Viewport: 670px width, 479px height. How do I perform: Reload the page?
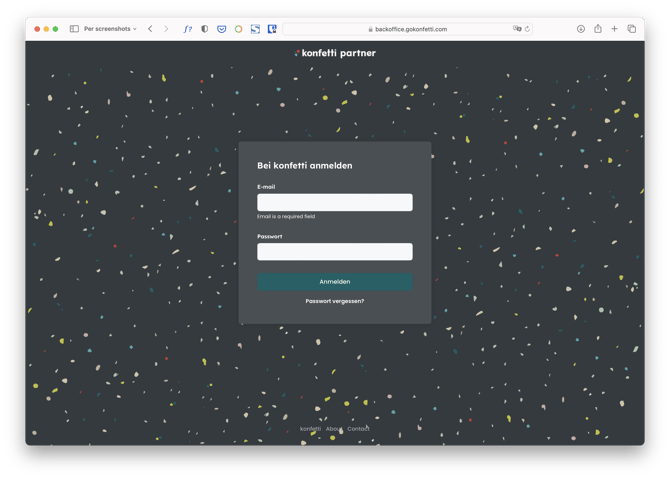527,29
